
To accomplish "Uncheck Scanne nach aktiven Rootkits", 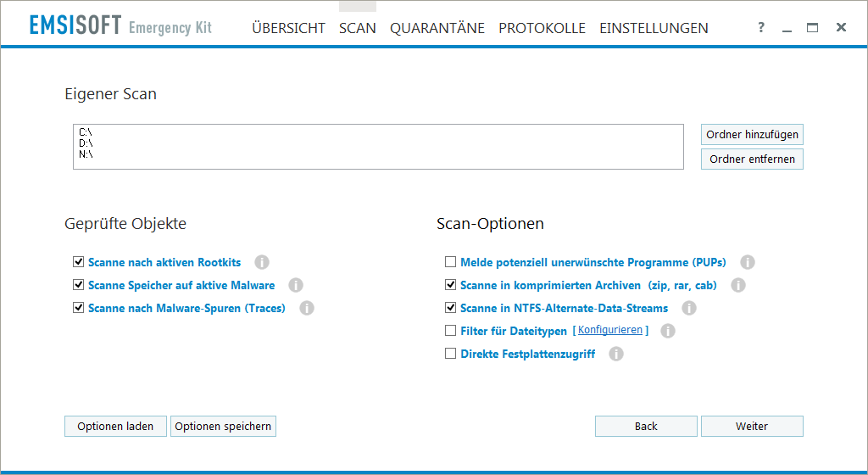I will click(79, 262).
